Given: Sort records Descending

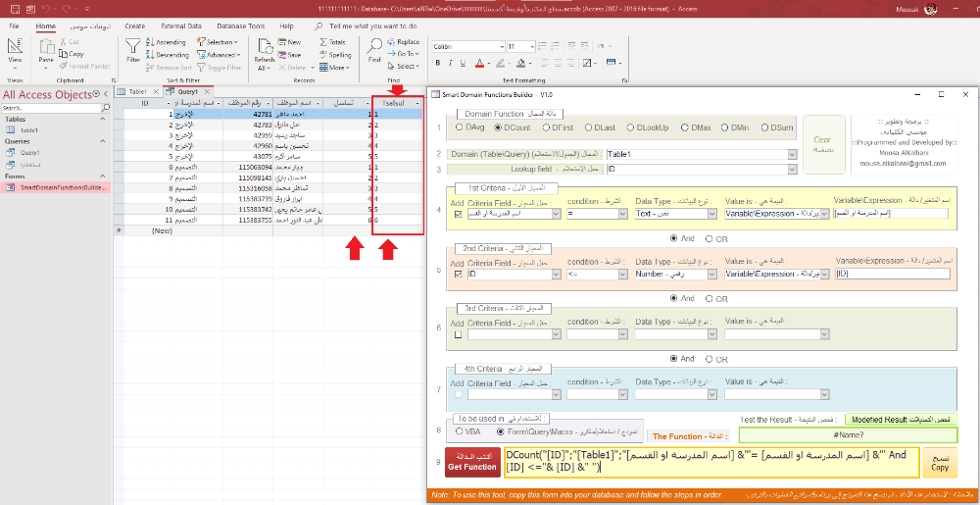Looking at the screenshot, I should click(168, 54).
